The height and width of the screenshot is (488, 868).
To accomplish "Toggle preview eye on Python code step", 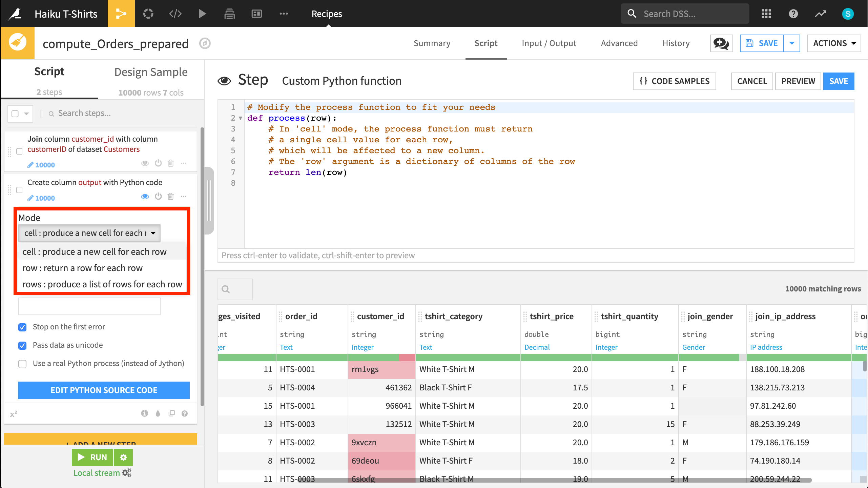I will (145, 197).
